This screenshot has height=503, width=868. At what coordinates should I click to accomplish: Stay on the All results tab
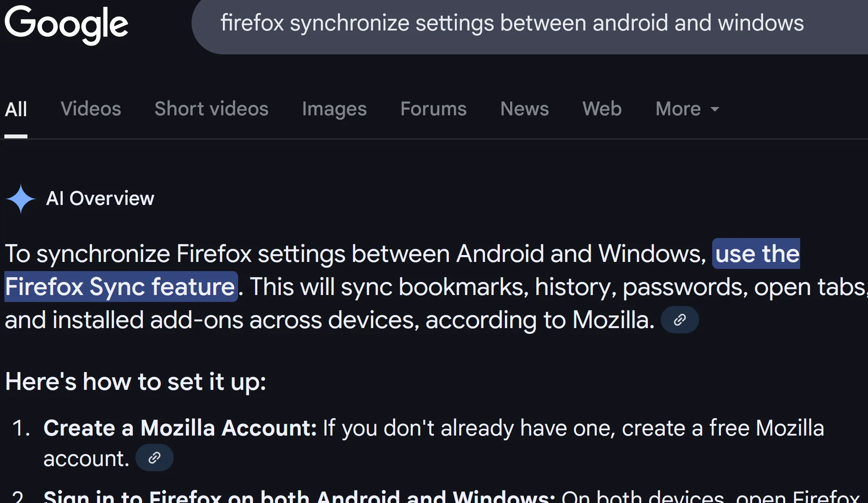[16, 109]
